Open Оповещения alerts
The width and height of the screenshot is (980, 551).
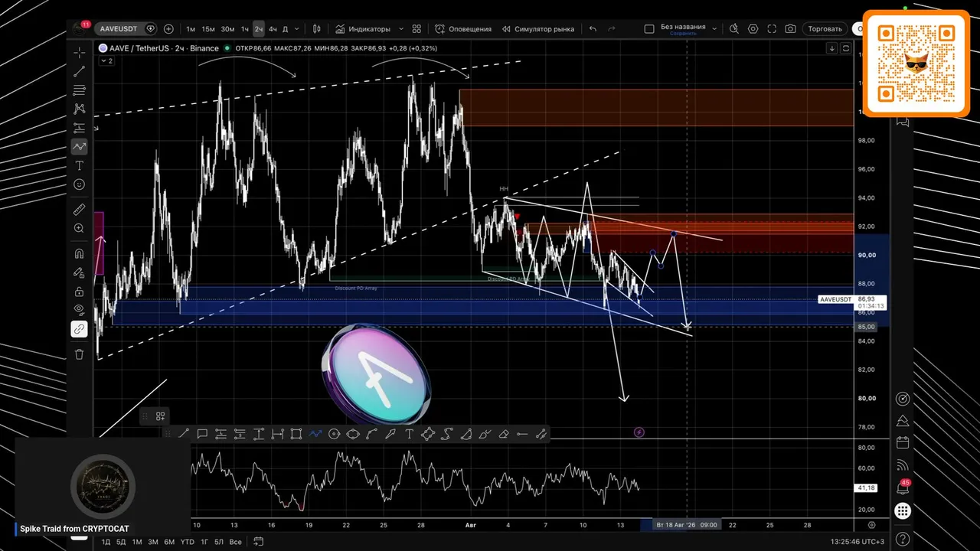463,29
